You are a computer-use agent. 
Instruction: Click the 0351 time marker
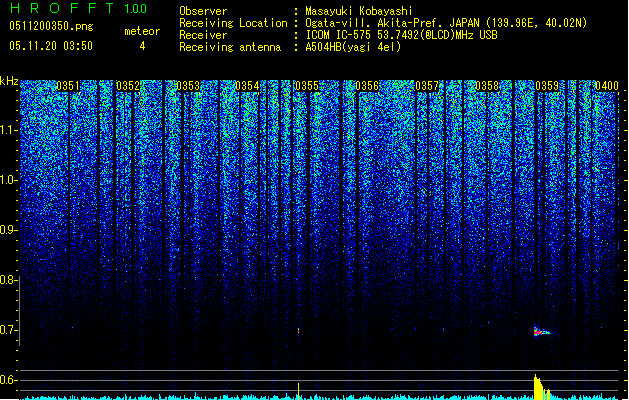(68, 86)
